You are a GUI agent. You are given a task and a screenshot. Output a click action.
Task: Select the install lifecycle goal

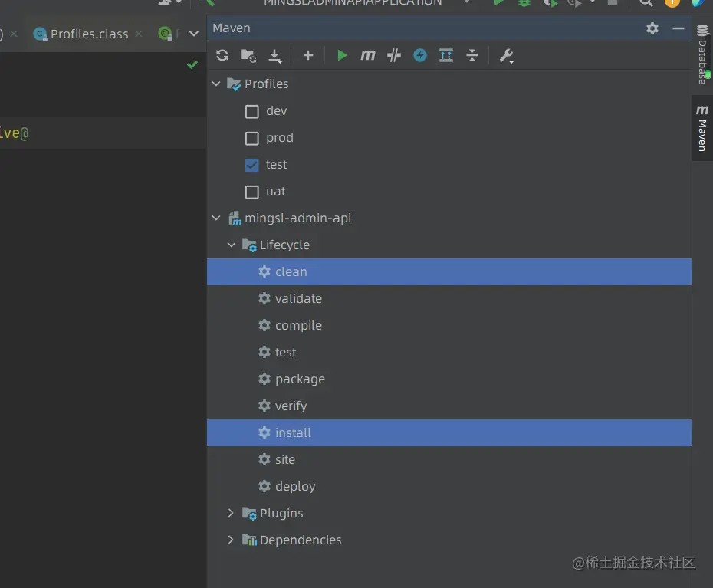coord(449,433)
